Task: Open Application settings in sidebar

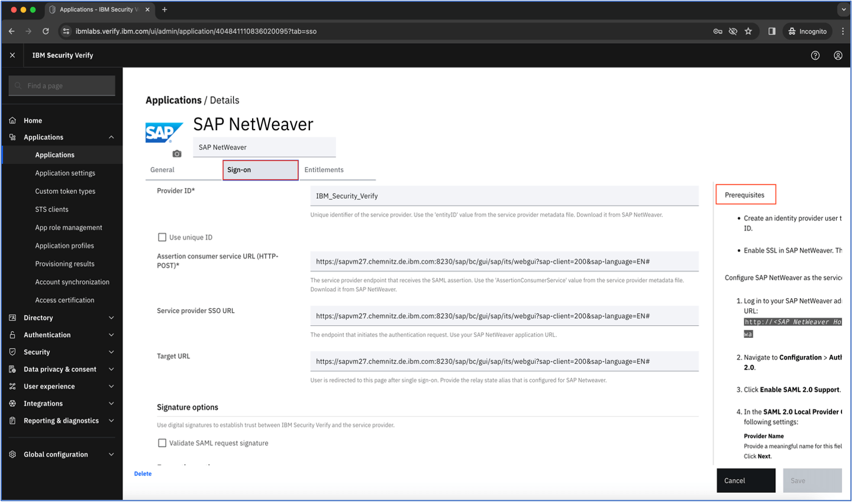Action: (x=65, y=173)
